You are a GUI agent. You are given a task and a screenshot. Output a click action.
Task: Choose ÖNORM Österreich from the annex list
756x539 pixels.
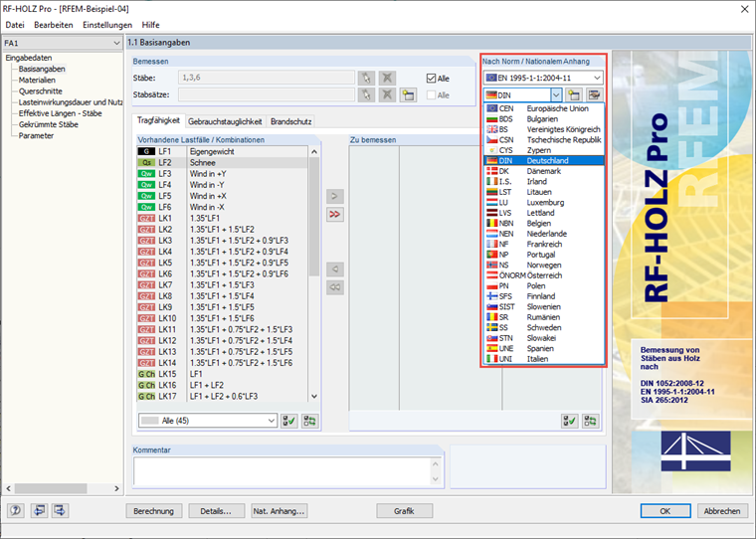(544, 275)
